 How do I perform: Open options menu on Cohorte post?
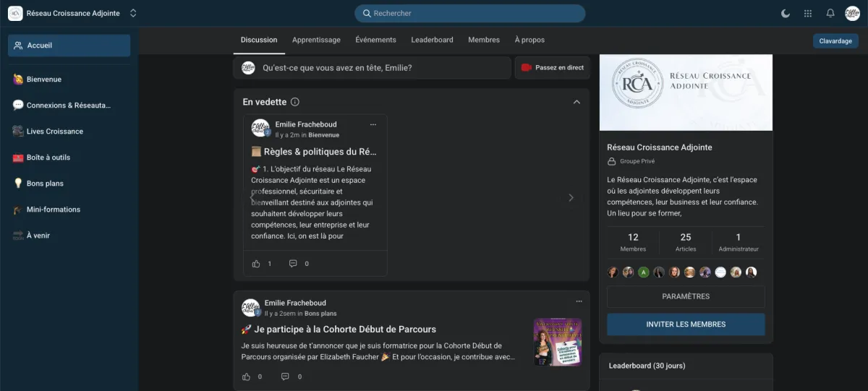pyautogui.click(x=579, y=301)
